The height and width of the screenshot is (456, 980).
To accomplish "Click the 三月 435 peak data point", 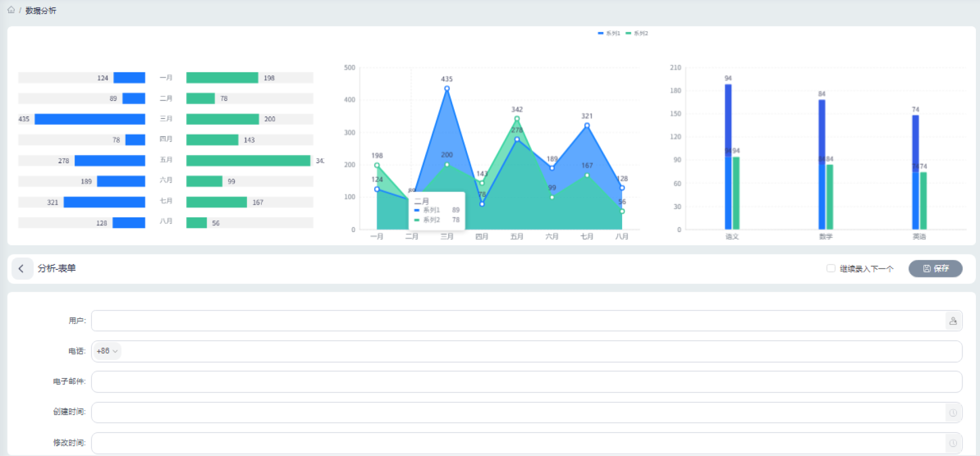I will tap(447, 89).
